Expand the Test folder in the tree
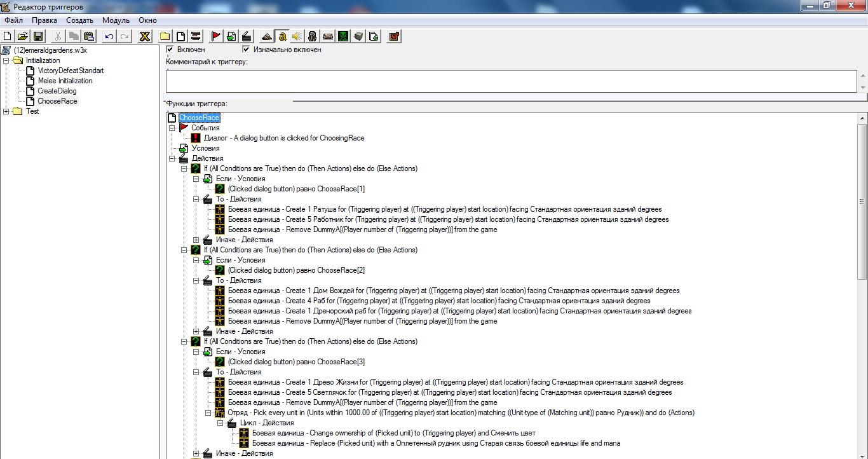 [x=6, y=111]
